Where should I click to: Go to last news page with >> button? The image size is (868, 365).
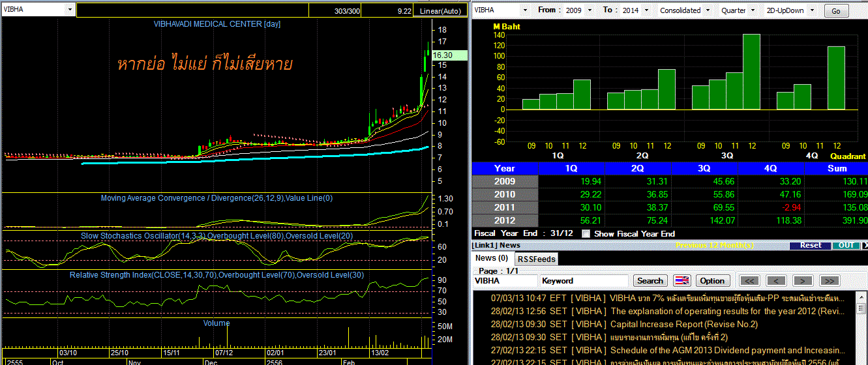point(829,280)
